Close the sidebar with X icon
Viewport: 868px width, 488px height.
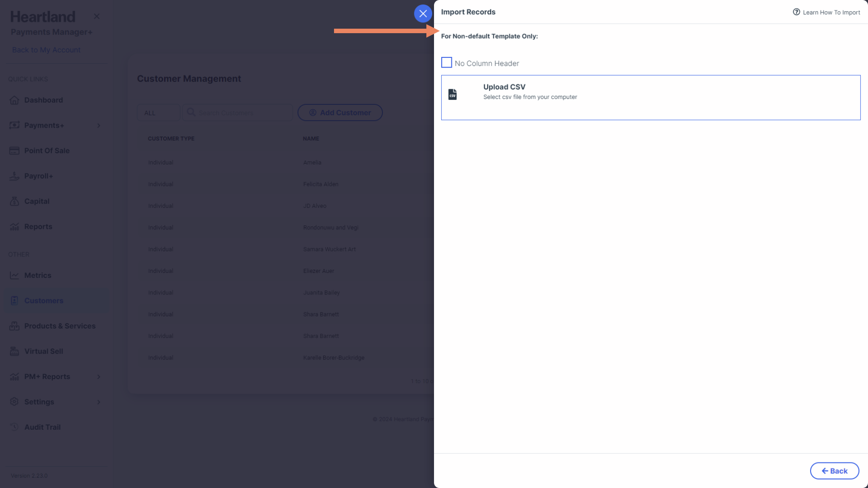pyautogui.click(x=96, y=16)
